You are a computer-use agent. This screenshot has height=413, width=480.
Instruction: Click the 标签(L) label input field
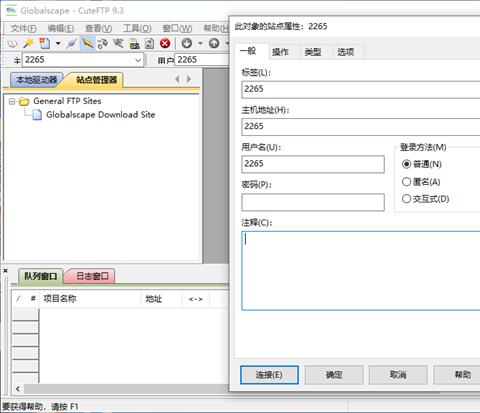pyautogui.click(x=361, y=89)
